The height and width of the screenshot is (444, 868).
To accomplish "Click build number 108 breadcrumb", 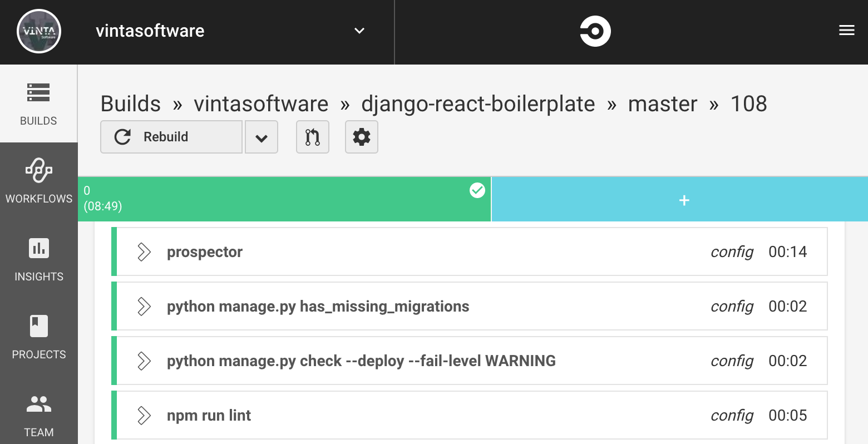I will (748, 104).
